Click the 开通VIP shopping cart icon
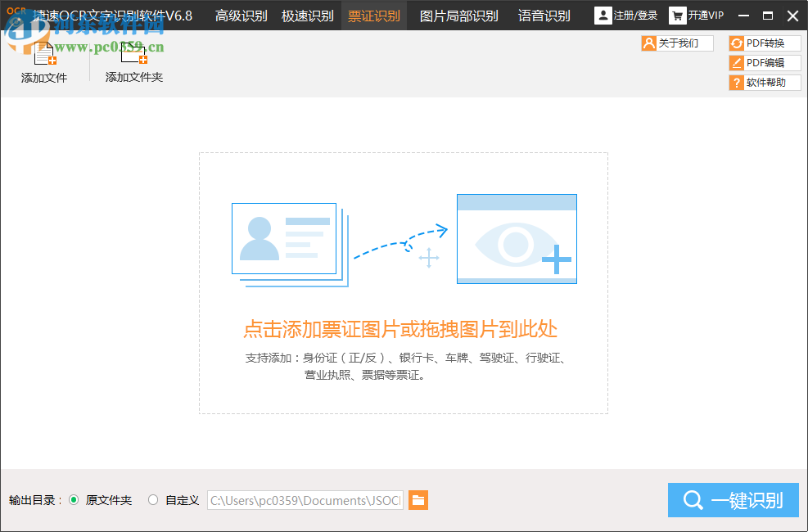The width and height of the screenshot is (808, 532). [677, 15]
